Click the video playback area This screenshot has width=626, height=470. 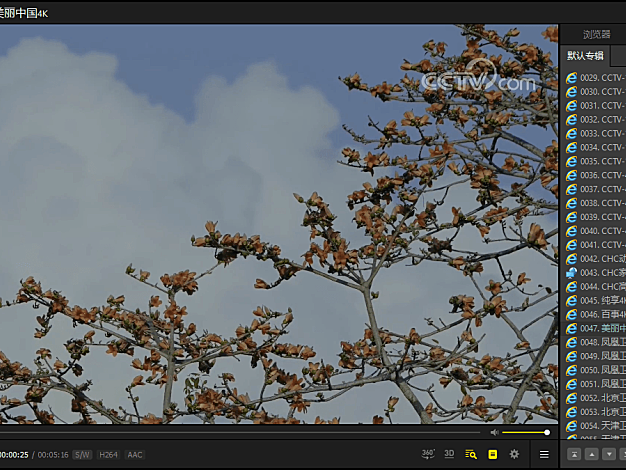click(x=279, y=224)
